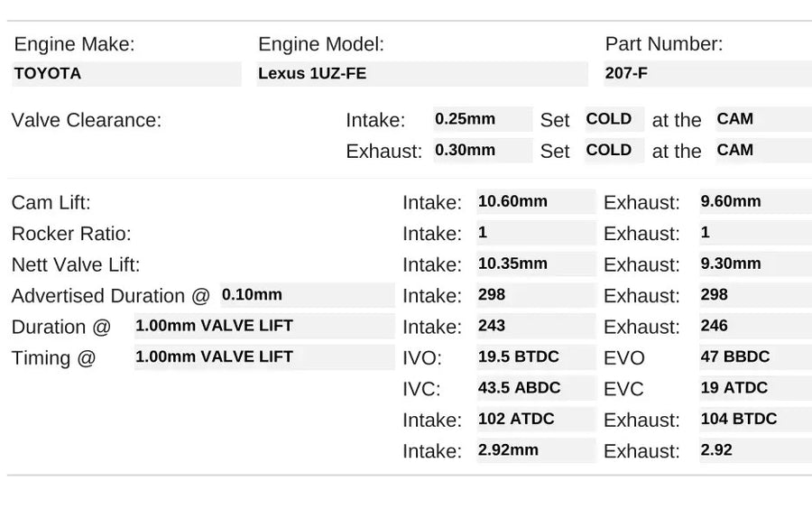Select the Duration @ 1.00mm VALVE LIFT field
The width and height of the screenshot is (812, 509).
click(x=263, y=326)
